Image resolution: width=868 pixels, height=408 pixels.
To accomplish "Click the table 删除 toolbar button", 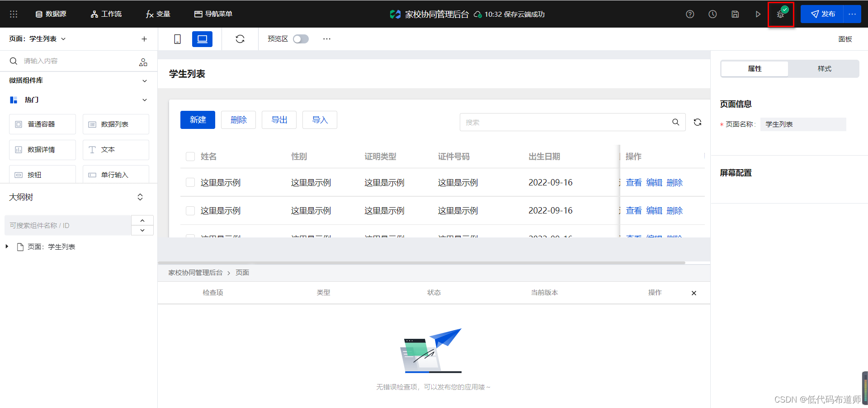I will (238, 120).
